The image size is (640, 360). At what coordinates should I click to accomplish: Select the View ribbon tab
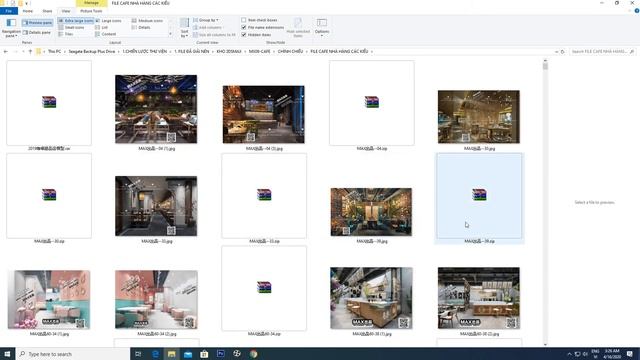66,11
